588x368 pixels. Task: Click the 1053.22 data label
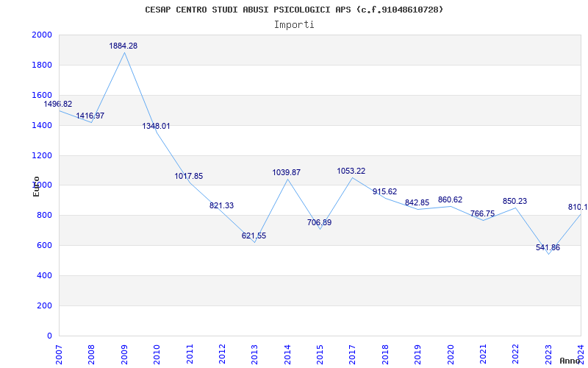351,171
